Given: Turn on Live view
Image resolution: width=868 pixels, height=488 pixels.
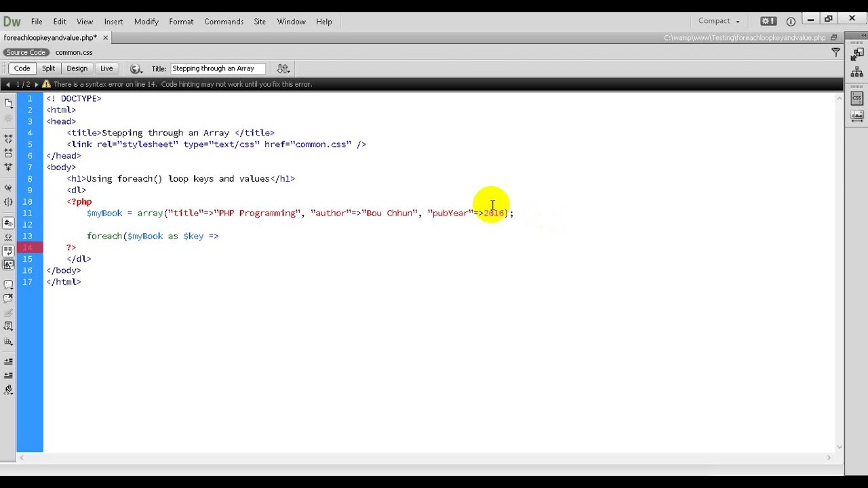Looking at the screenshot, I should [106, 68].
